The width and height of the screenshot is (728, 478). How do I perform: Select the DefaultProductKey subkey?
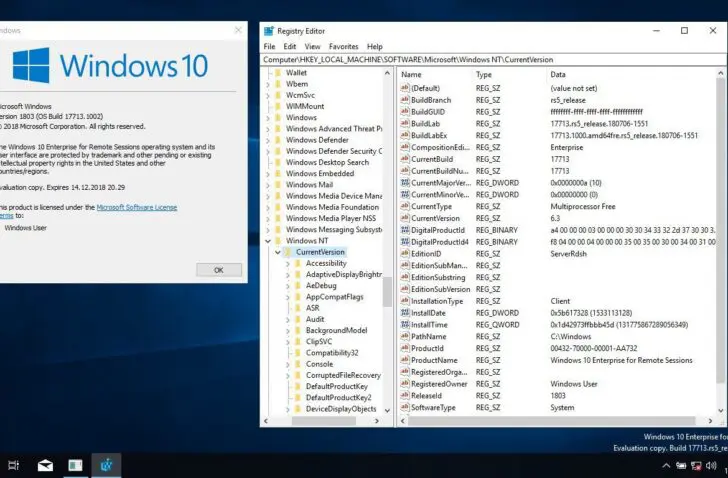(337, 386)
